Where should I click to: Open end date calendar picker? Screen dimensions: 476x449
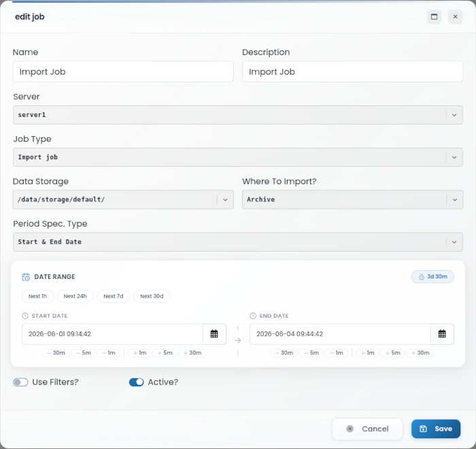pos(442,334)
